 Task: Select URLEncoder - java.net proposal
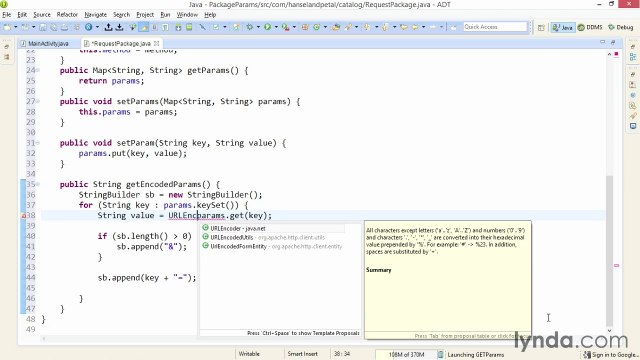[272, 229]
